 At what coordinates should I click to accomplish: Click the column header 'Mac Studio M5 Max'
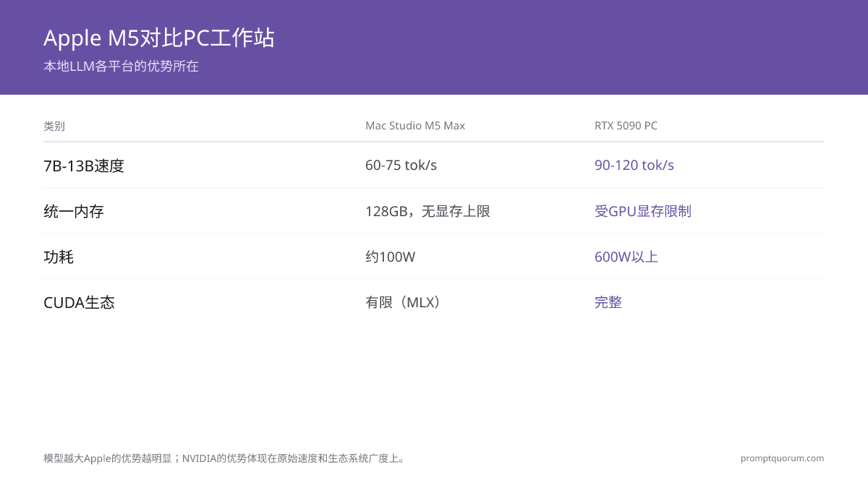[x=415, y=126]
